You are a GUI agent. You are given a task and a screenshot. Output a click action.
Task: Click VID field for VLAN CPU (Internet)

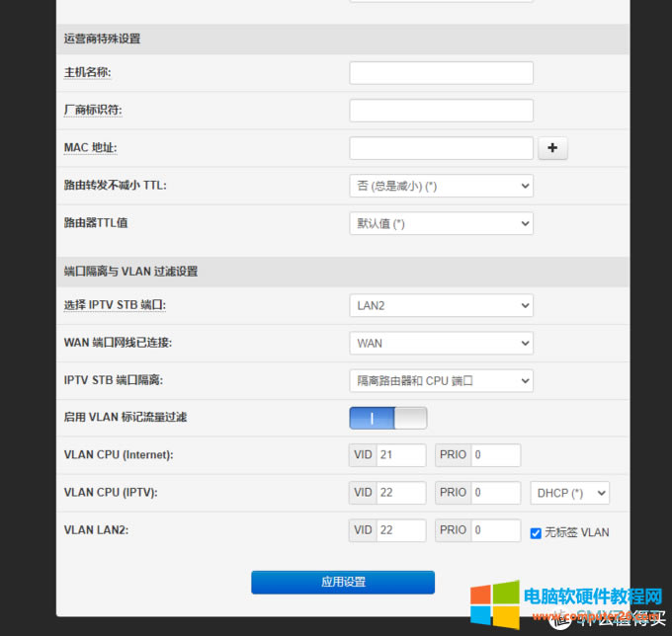(x=401, y=455)
